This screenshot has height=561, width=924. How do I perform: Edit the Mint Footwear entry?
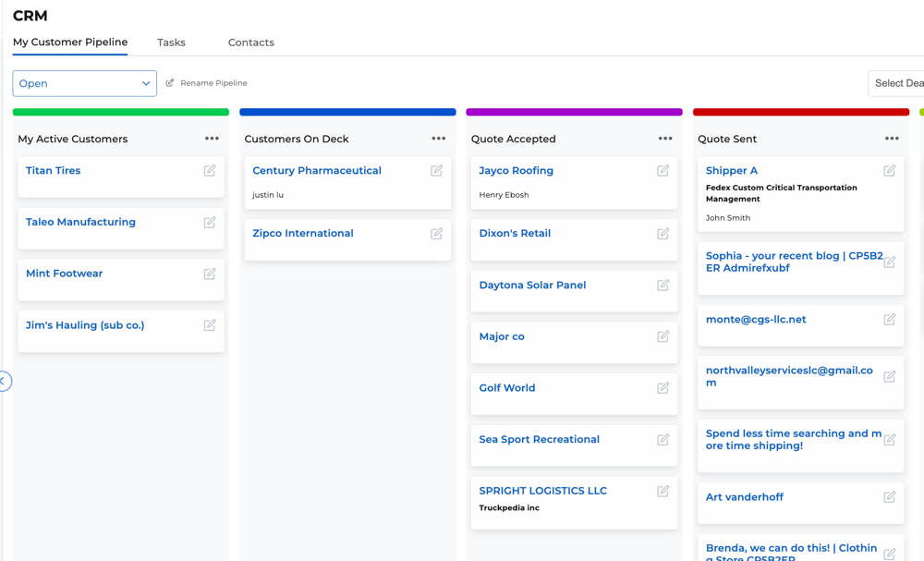click(x=210, y=273)
